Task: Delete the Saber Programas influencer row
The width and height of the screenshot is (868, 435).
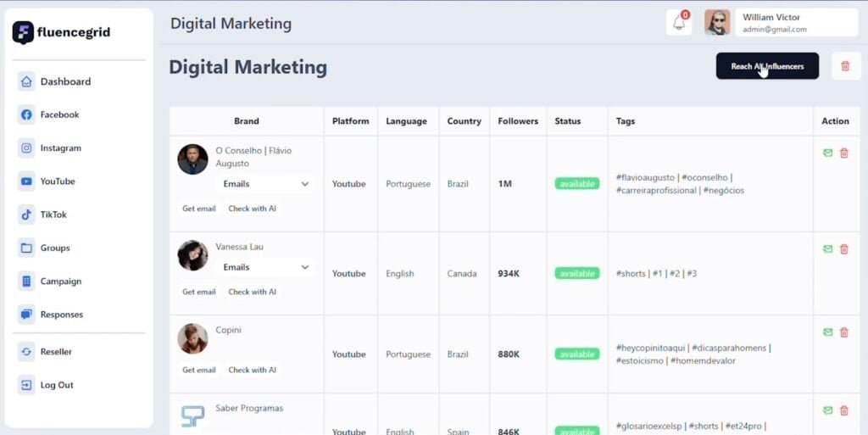Action: pyautogui.click(x=844, y=410)
